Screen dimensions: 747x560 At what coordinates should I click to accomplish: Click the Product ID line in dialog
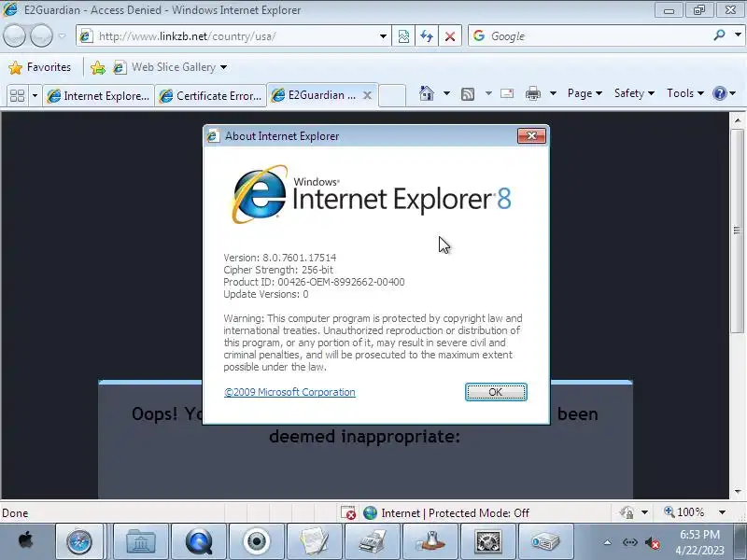coord(314,282)
